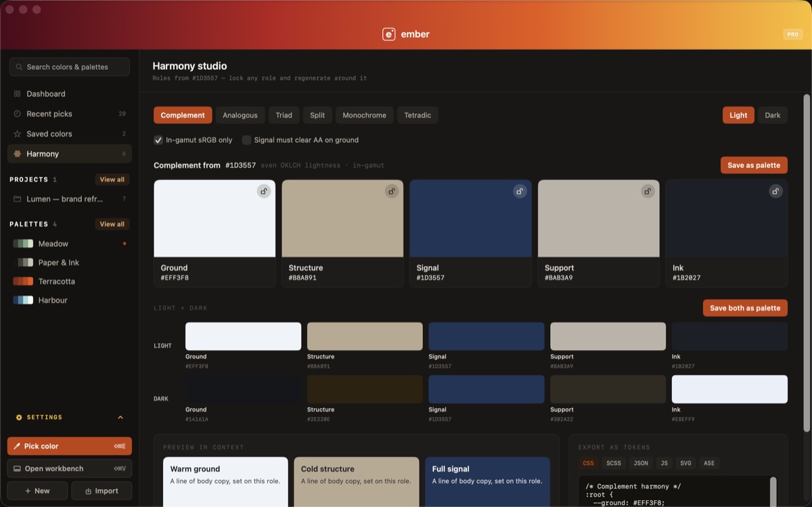812x507 pixels.
Task: Click Save both as palette button
Action: tap(745, 308)
